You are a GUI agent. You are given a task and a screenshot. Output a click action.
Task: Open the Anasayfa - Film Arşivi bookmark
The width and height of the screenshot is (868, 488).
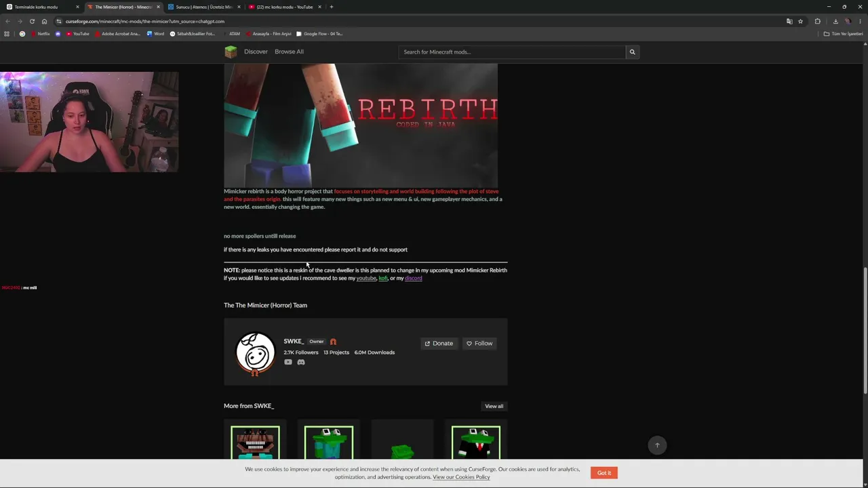coord(268,34)
